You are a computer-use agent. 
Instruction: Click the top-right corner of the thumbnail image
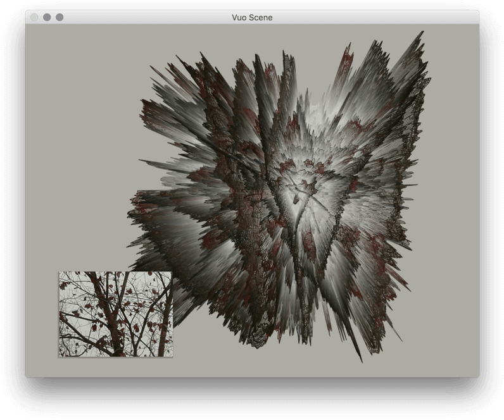(171, 273)
